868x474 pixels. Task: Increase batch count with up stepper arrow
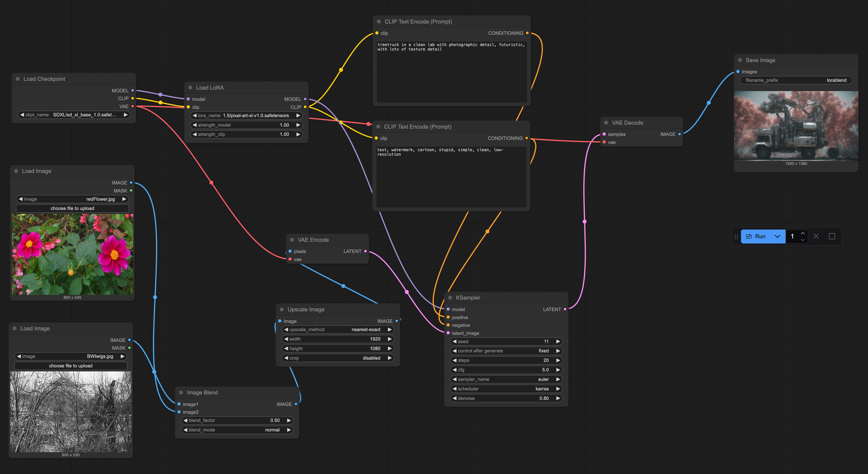coord(803,233)
